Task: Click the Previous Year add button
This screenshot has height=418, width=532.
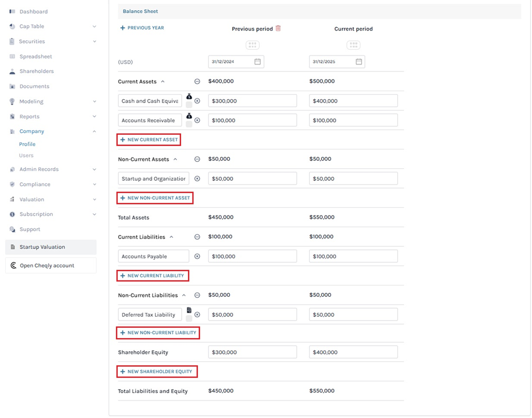Action: point(142,28)
